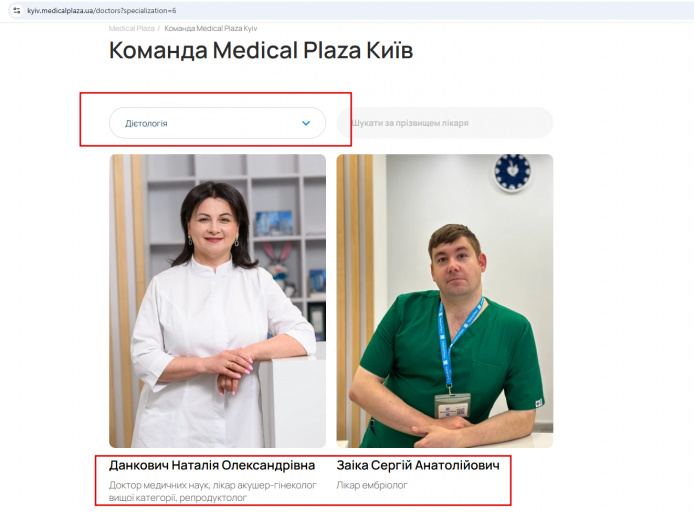Open photo of Данкович Наталія Олександрівна
The height and width of the screenshot is (512, 694).
[x=217, y=301]
